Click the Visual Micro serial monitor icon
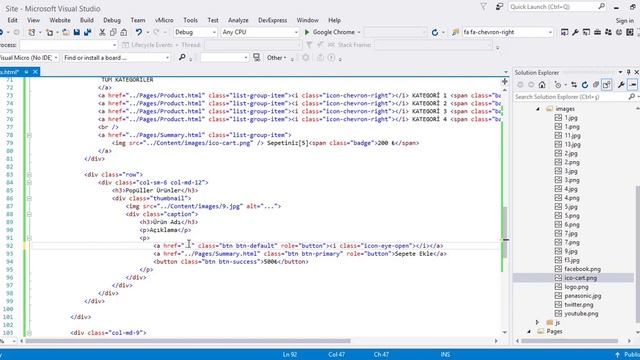The height and width of the screenshot is (360, 640). 256,58
